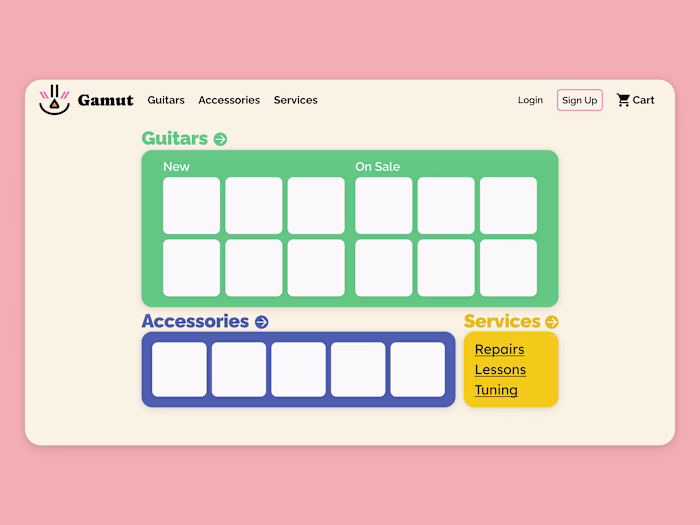Click the Gamut smiley face logo
This screenshot has width=700, height=525.
click(54, 100)
